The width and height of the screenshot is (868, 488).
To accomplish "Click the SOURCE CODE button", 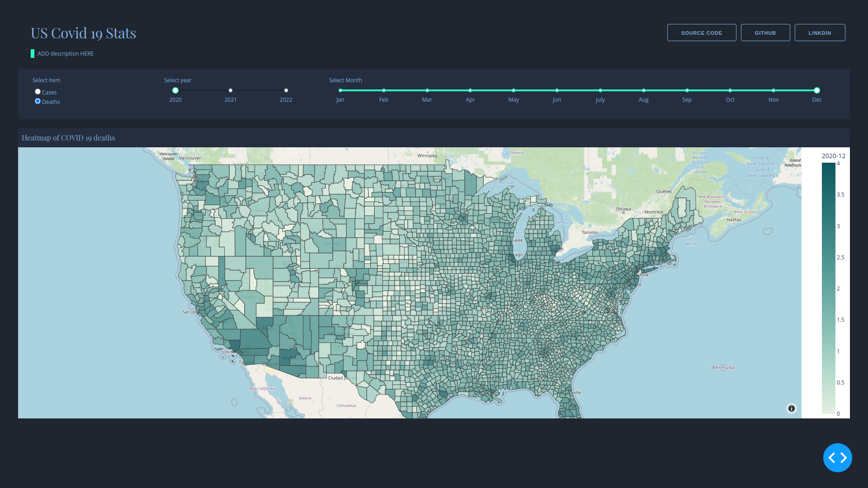I will [701, 33].
